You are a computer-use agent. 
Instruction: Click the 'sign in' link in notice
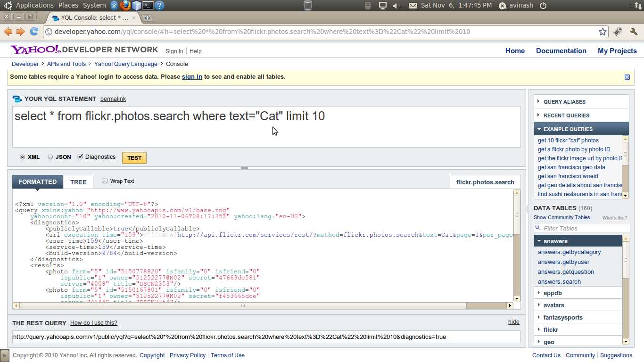pyautogui.click(x=192, y=77)
